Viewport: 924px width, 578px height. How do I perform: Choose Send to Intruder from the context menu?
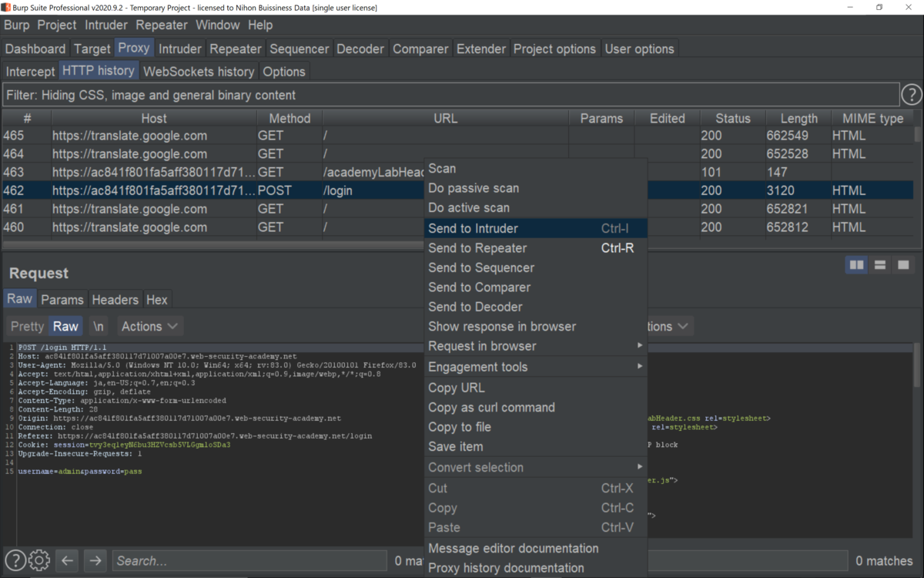(x=536, y=228)
